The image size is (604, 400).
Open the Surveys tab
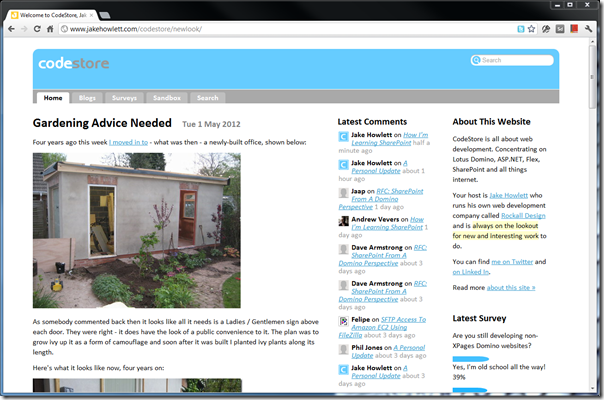coord(124,98)
